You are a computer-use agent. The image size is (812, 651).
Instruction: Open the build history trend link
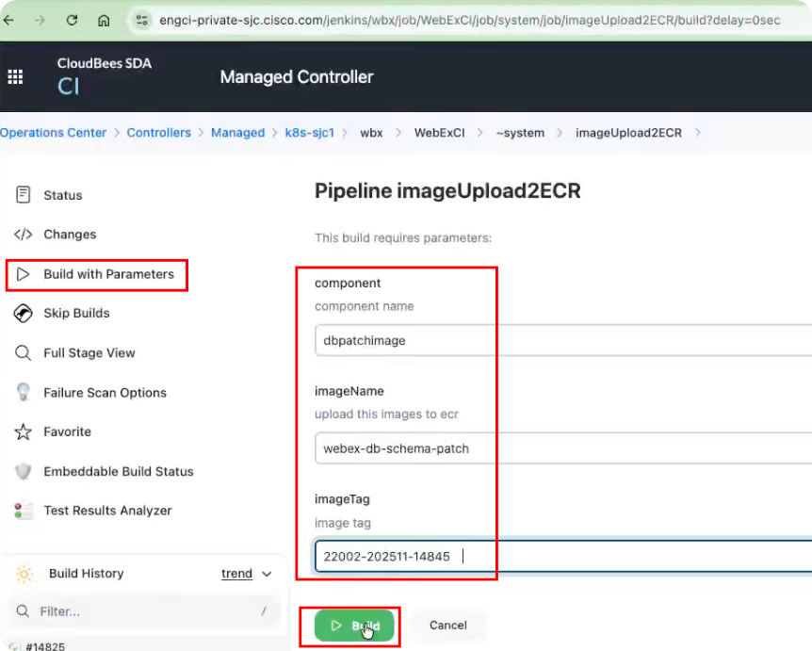(x=236, y=574)
